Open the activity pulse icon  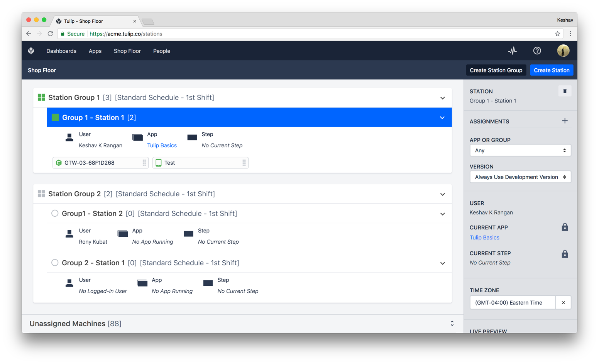(x=512, y=51)
